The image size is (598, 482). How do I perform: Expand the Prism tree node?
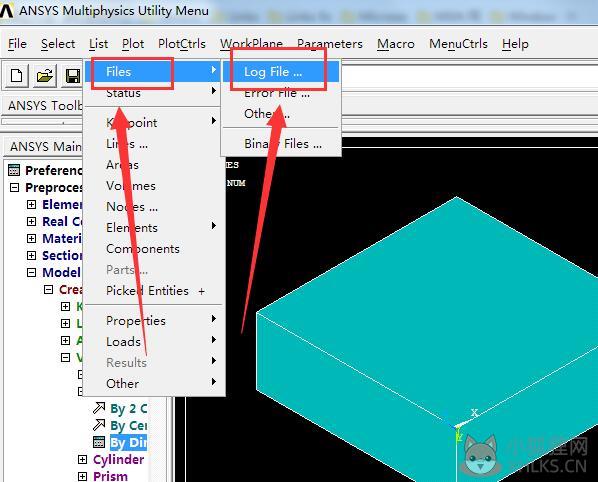(82, 476)
